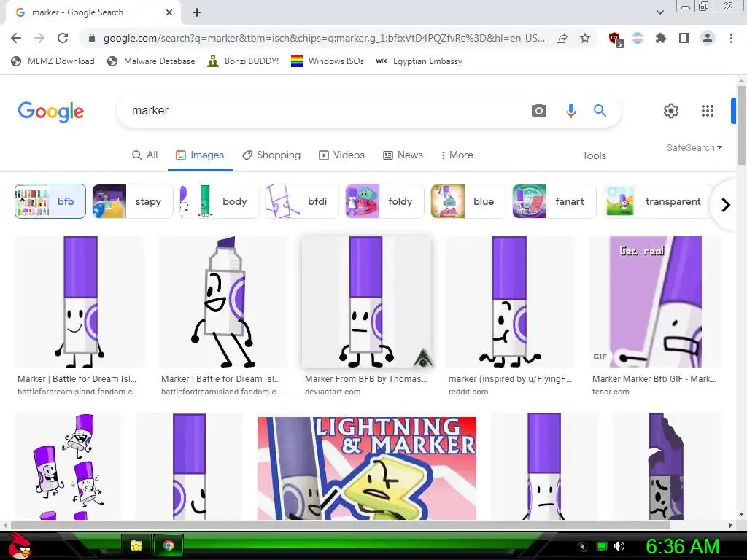Screen dimensions: 747x560
Task: Open the Windows ISOs bookmark
Action: (328, 61)
